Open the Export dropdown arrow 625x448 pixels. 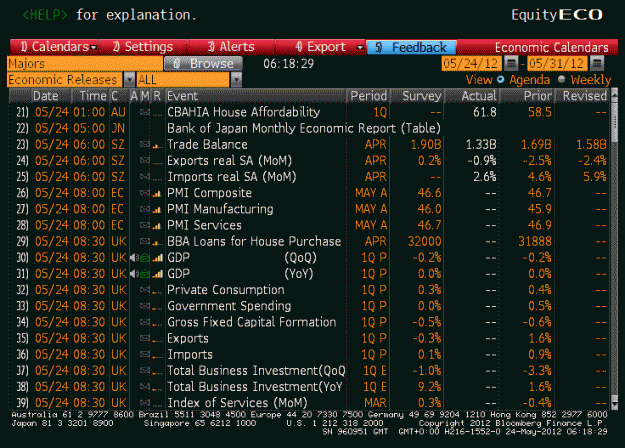360,47
